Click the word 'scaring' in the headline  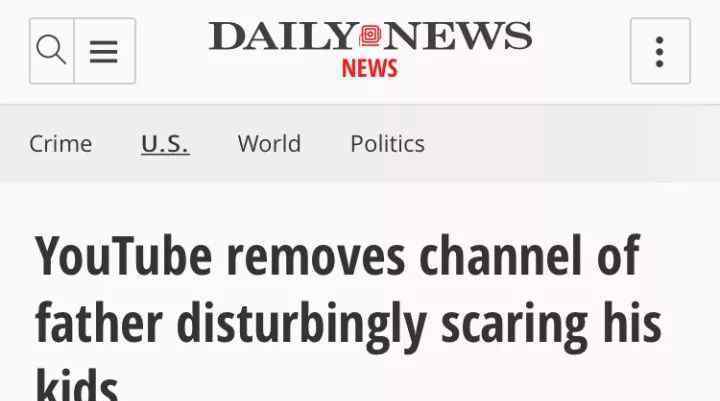tap(514, 327)
